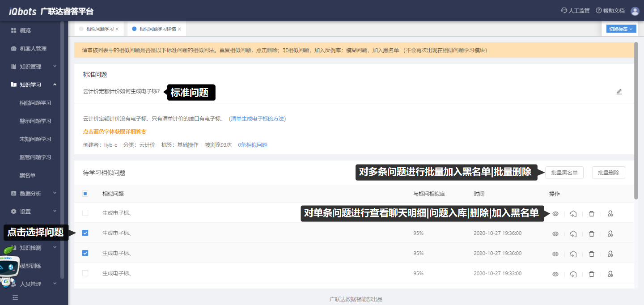The width and height of the screenshot is (644, 305).
Task: Click the 批量黑名单 button
Action: (x=564, y=173)
